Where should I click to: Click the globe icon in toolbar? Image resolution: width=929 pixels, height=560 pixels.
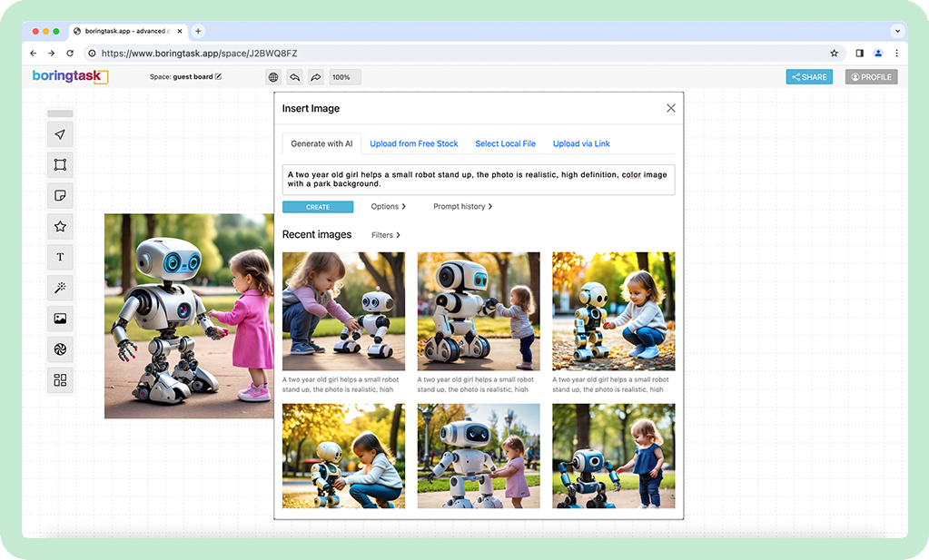coord(273,77)
